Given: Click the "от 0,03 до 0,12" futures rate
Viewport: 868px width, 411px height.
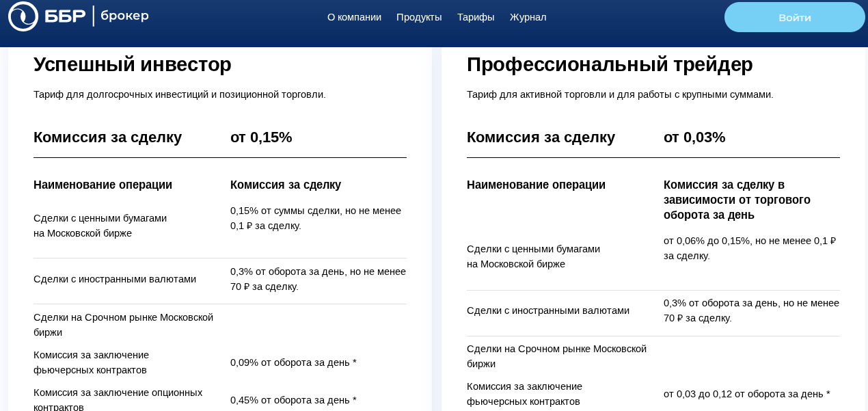Looking at the screenshot, I should coord(746,394).
